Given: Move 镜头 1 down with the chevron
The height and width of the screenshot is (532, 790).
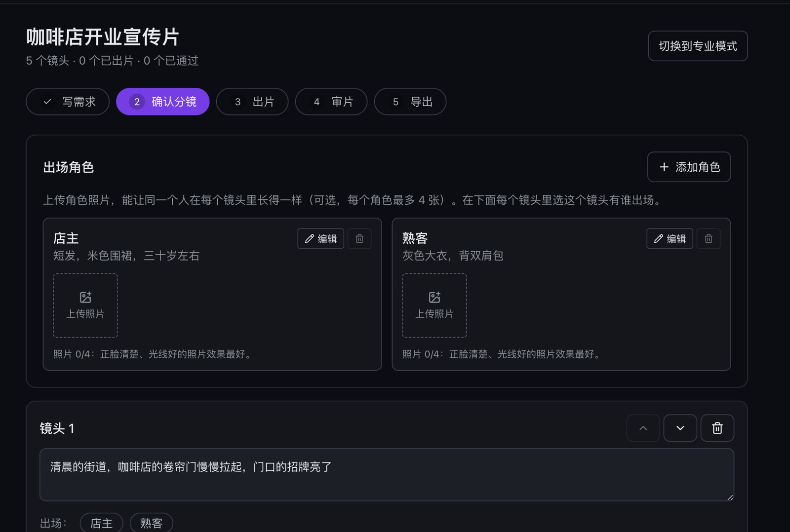Looking at the screenshot, I should point(680,428).
